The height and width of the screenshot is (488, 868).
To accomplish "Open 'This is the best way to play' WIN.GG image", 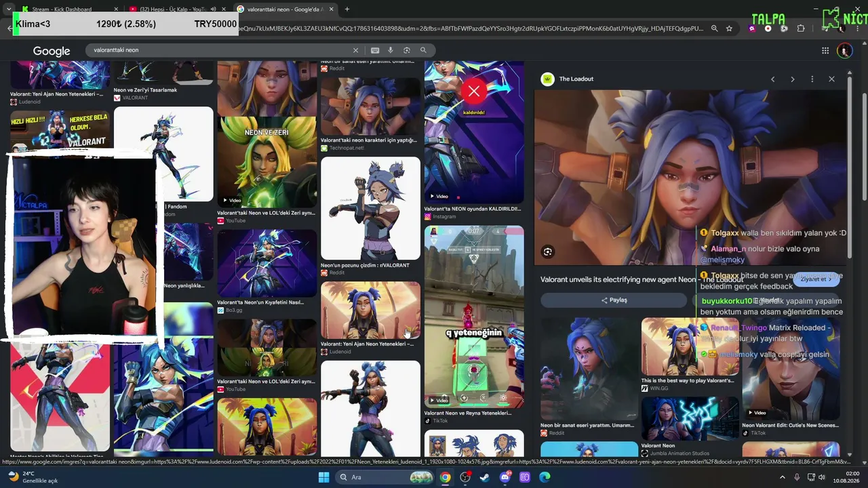I will 690,346.
